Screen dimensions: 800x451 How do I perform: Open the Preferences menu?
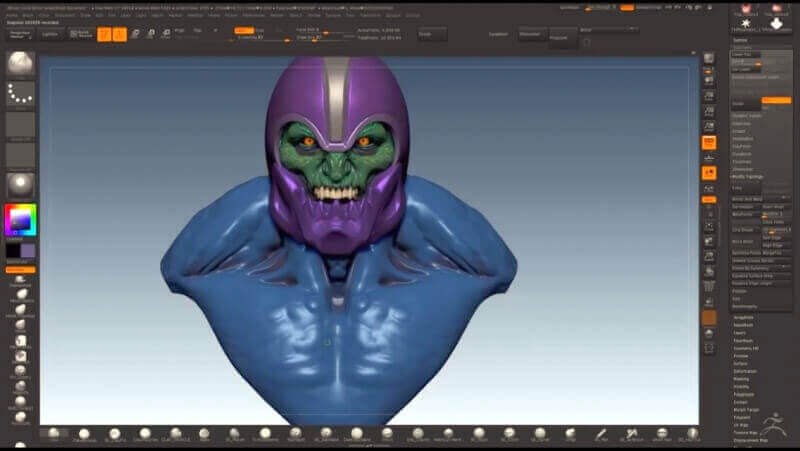(254, 15)
